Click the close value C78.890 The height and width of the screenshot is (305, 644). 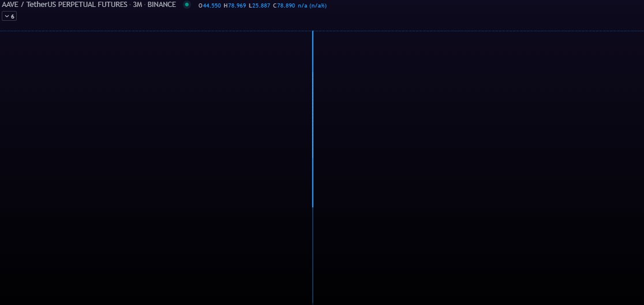(x=284, y=6)
